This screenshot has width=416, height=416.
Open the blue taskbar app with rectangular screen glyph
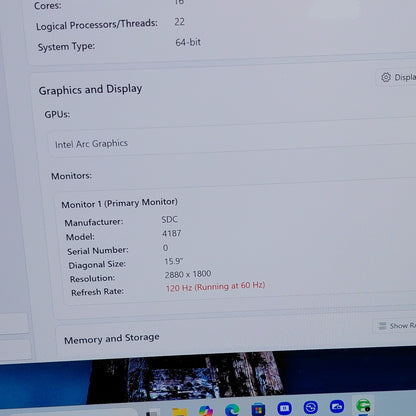click(284, 408)
